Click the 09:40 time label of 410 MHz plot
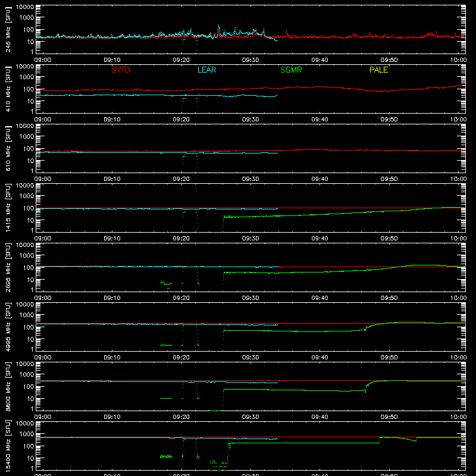 pos(320,120)
